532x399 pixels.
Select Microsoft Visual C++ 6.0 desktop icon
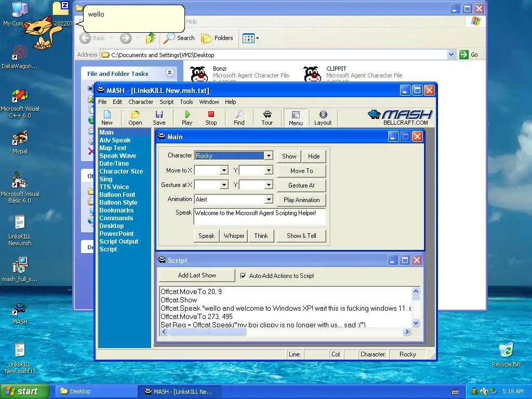coord(20,103)
